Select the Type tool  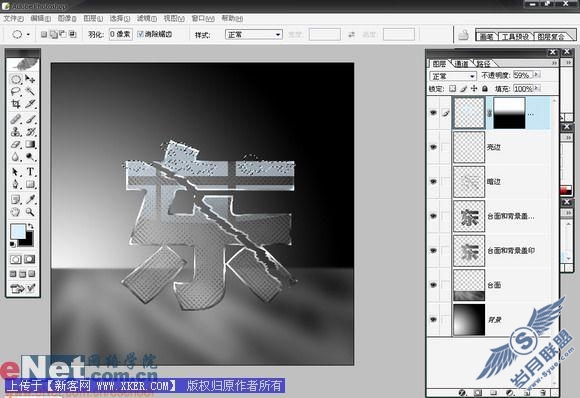pos(30,172)
